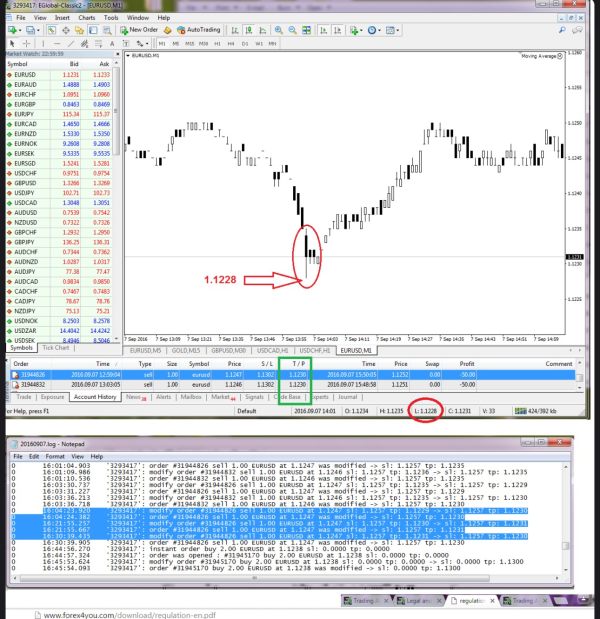The height and width of the screenshot is (619, 600).
Task: Select the candlestick chart type icon
Action: (249, 30)
